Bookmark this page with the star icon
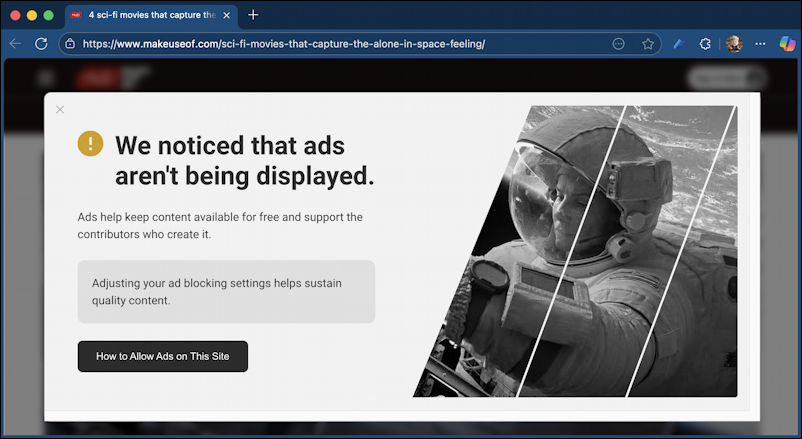 [x=648, y=44]
